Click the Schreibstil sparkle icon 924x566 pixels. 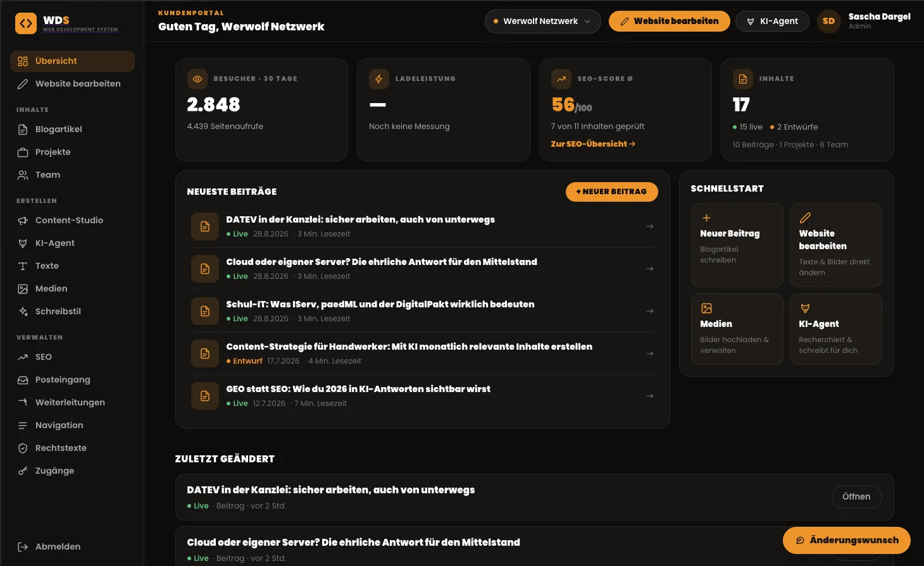pos(23,312)
